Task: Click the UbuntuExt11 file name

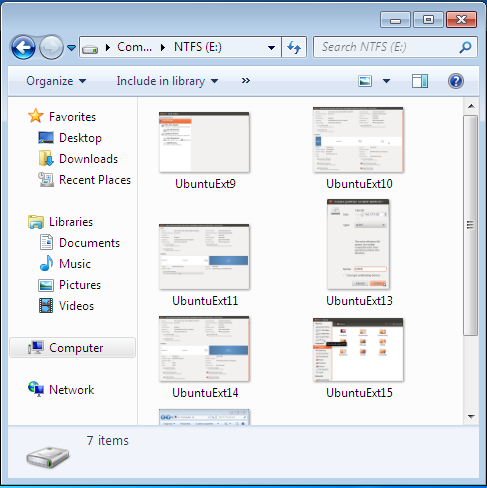Action: click(x=205, y=301)
